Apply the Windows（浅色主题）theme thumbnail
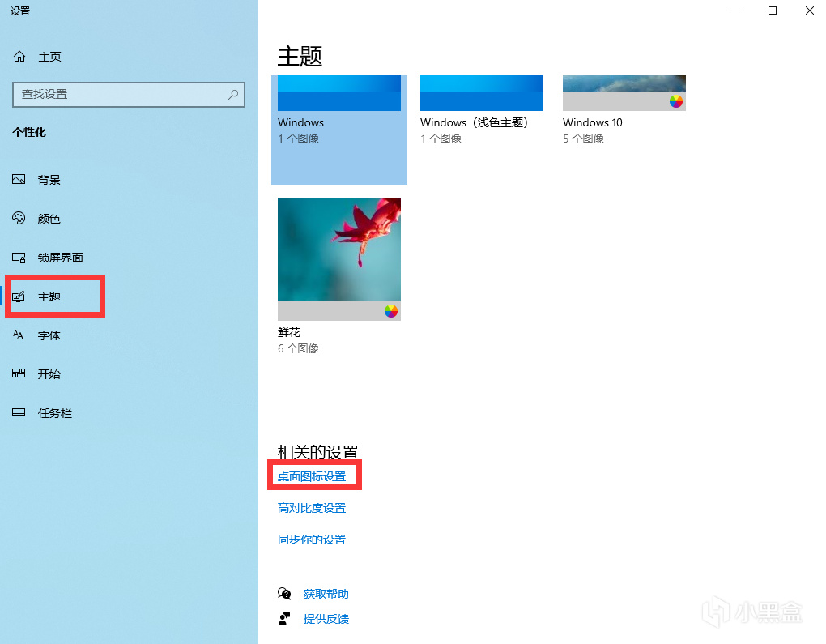826x644 pixels. 482,93
